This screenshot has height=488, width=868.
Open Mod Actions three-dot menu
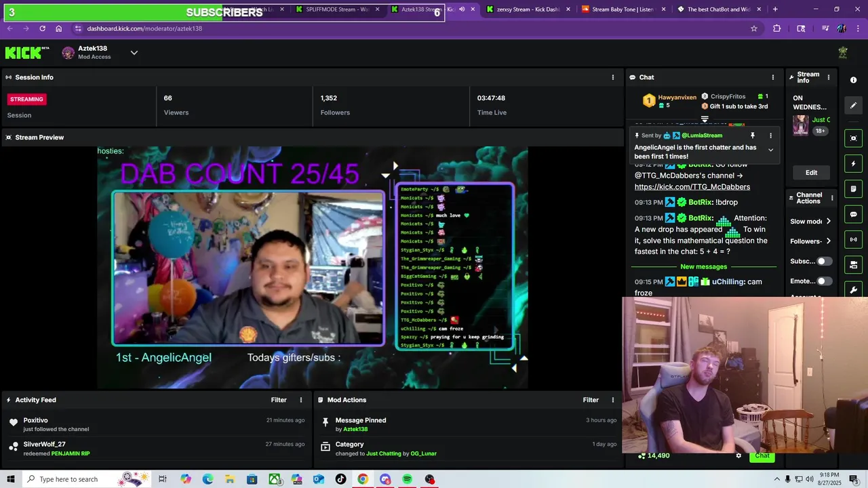(x=613, y=400)
